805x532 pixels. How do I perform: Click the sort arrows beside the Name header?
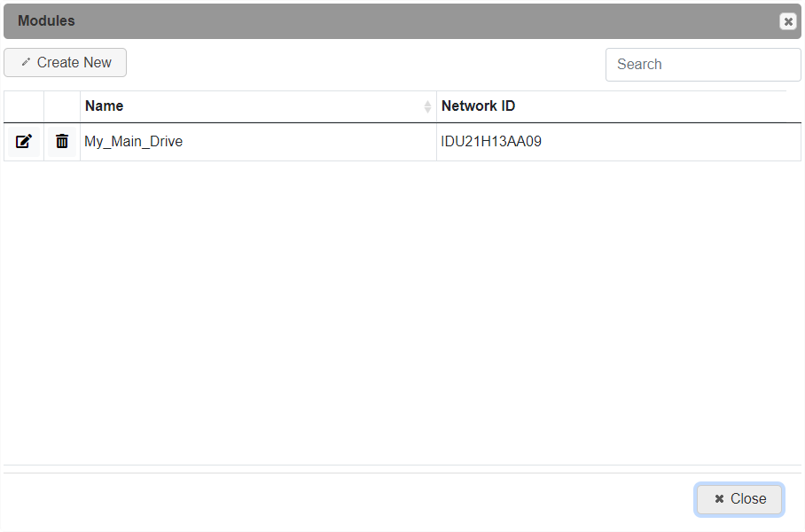(x=429, y=106)
